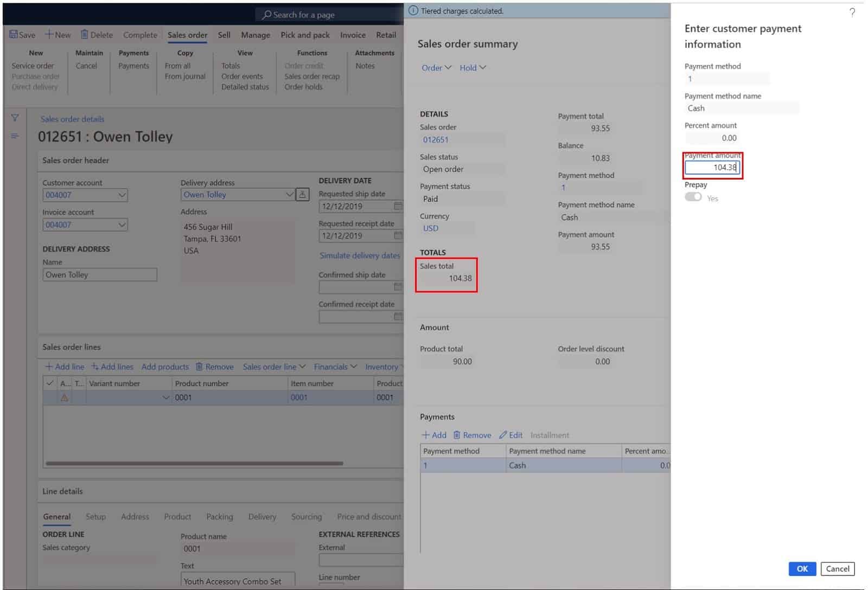
Task: Click the Add lines icon
Action: pyautogui.click(x=95, y=367)
